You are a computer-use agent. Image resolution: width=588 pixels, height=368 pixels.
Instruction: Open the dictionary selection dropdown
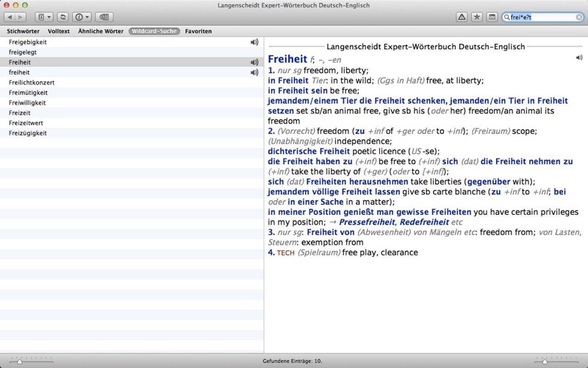[44, 17]
